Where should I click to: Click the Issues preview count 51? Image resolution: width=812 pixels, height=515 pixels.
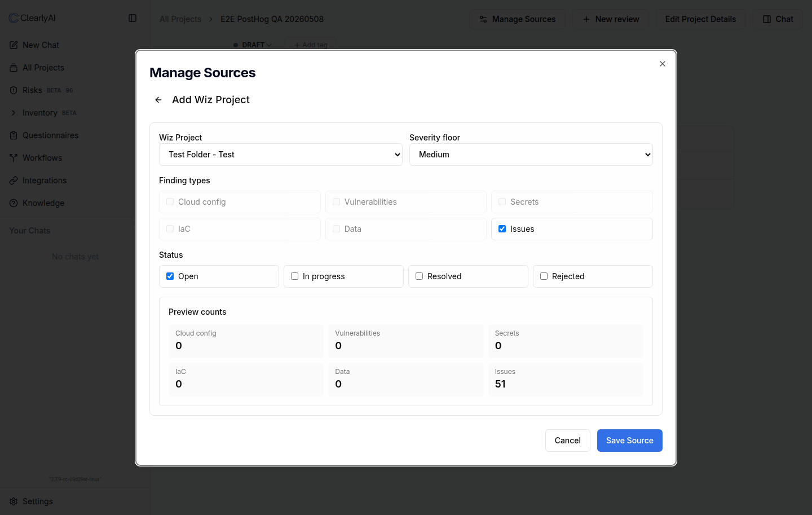pos(501,384)
